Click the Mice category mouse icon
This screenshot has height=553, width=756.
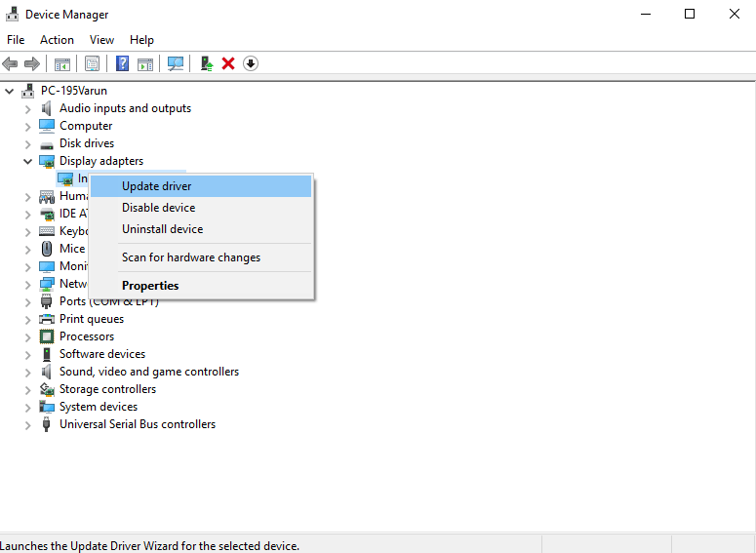point(47,249)
